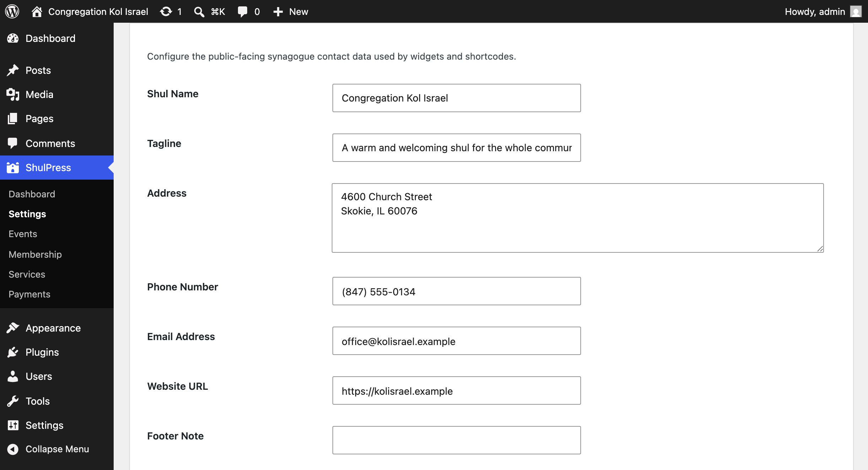Select the ShulPress menu item
Image resolution: width=868 pixels, height=470 pixels.
tap(57, 168)
